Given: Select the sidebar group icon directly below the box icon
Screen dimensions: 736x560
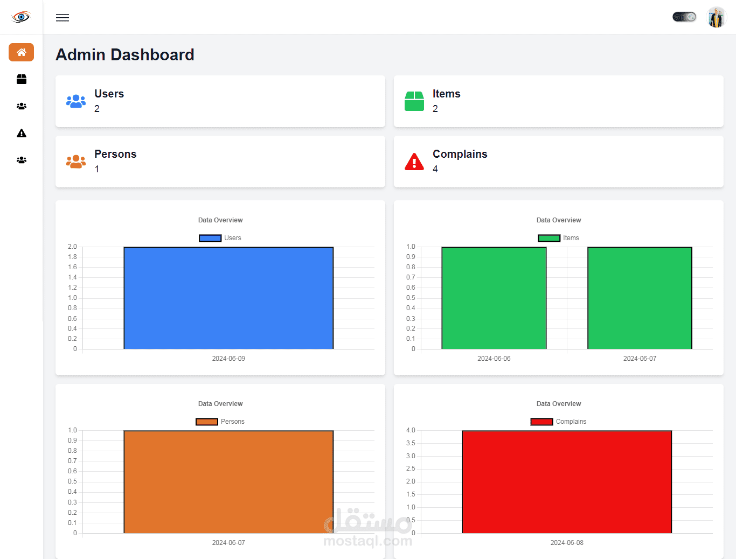Looking at the screenshot, I should (x=22, y=106).
